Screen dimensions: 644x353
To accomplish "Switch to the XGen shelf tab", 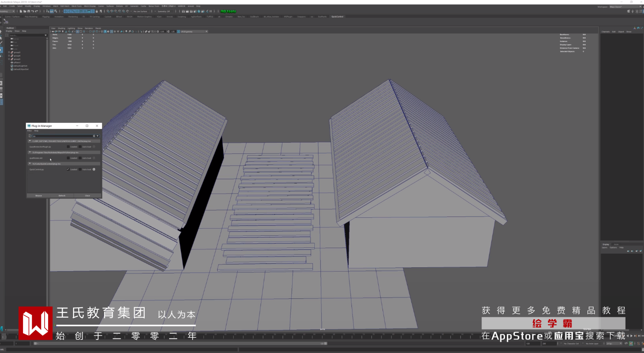I will coord(159,16).
